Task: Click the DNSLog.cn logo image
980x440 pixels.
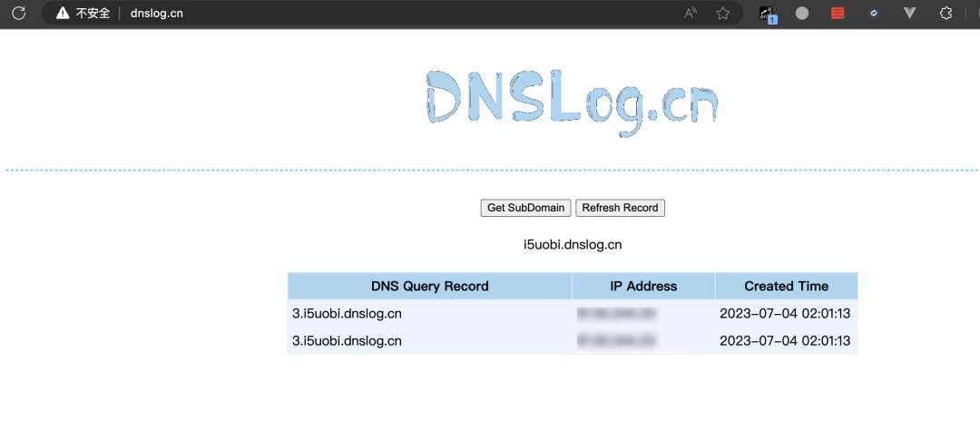Action: pos(572,103)
